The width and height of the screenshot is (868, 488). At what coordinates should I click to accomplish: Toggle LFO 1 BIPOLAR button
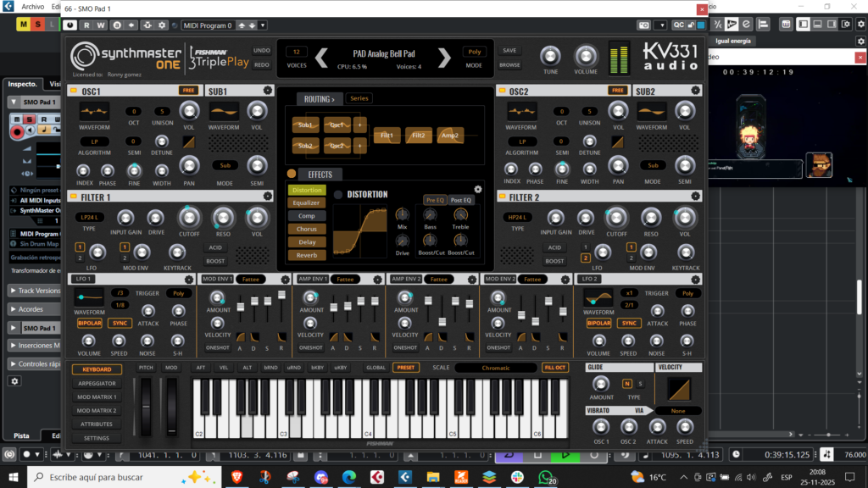point(89,323)
